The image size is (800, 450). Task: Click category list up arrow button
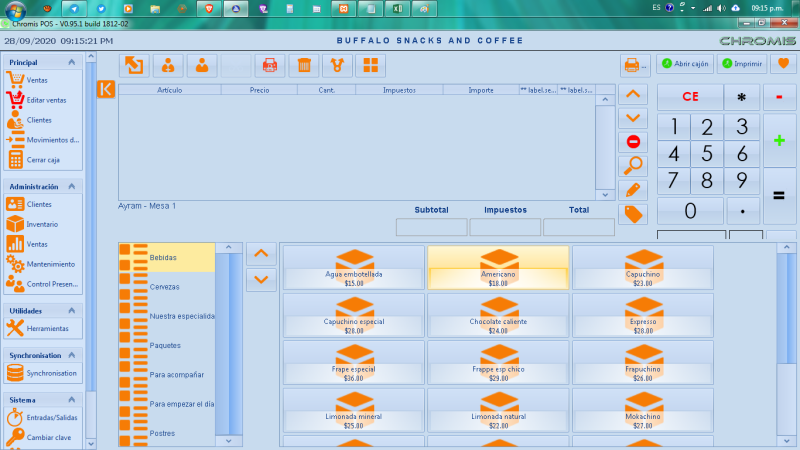(x=261, y=254)
